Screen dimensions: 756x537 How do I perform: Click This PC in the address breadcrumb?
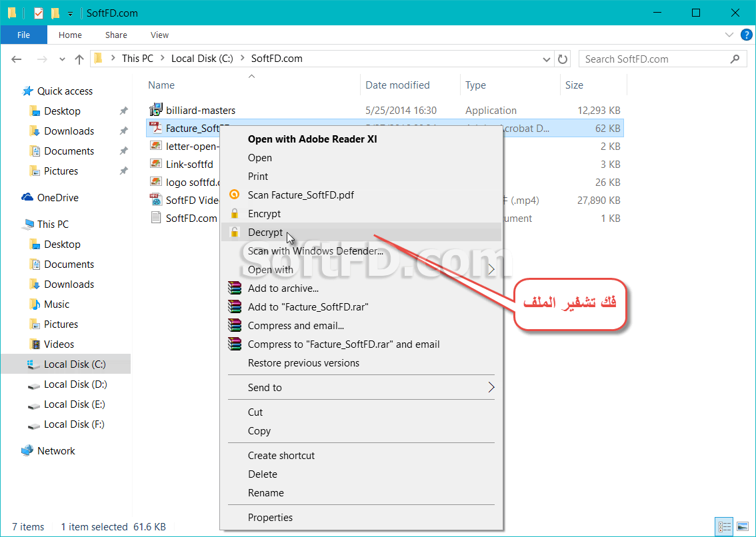click(x=137, y=59)
